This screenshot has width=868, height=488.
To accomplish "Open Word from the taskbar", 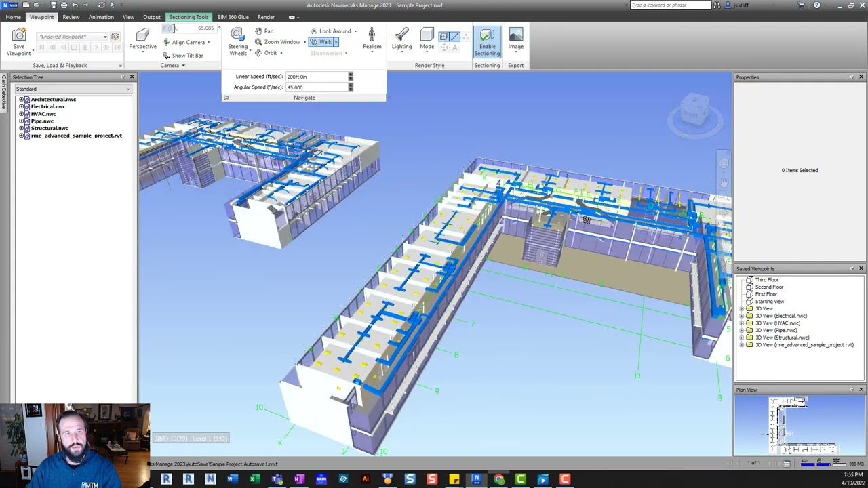I will point(233,479).
